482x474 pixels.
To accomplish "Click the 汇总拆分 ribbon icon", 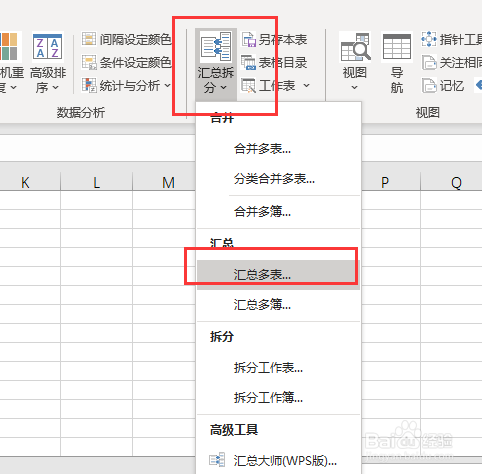I will click(x=216, y=47).
